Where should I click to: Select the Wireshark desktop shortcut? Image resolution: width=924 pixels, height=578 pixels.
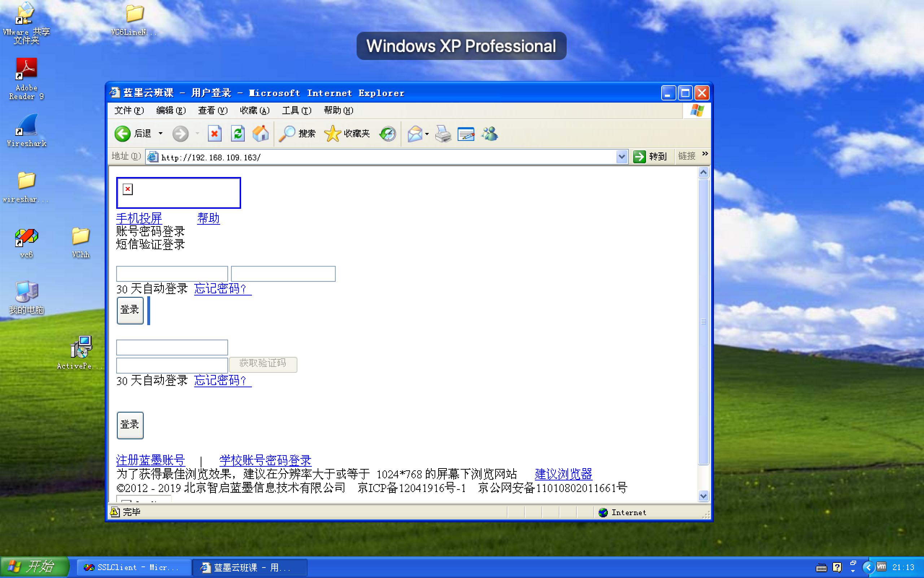(x=26, y=130)
